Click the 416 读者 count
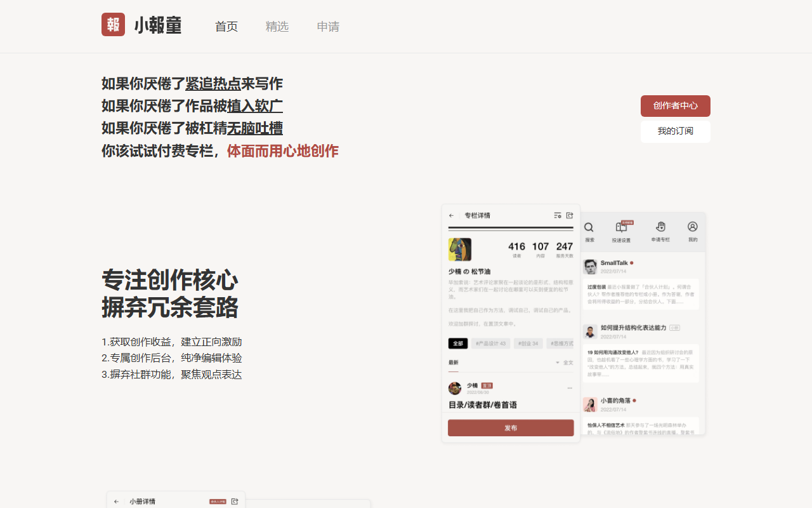 (517, 249)
